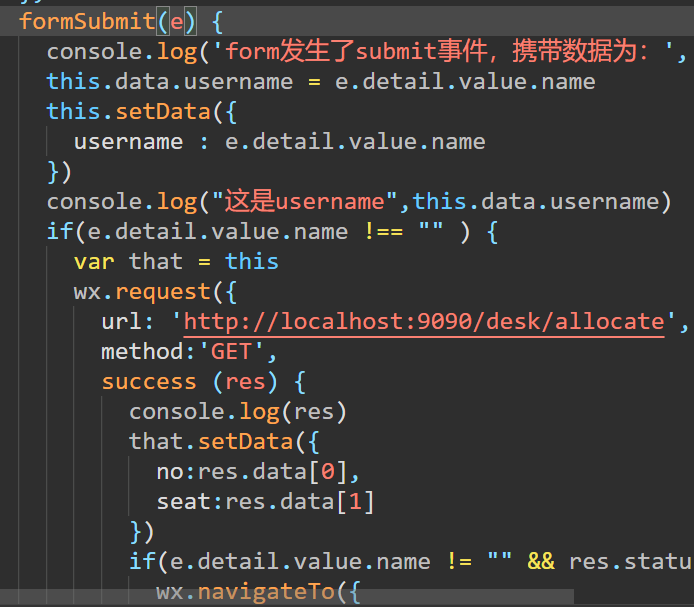The image size is (694, 607).
Task: Click the 'var that = this' line
Action: point(176,262)
